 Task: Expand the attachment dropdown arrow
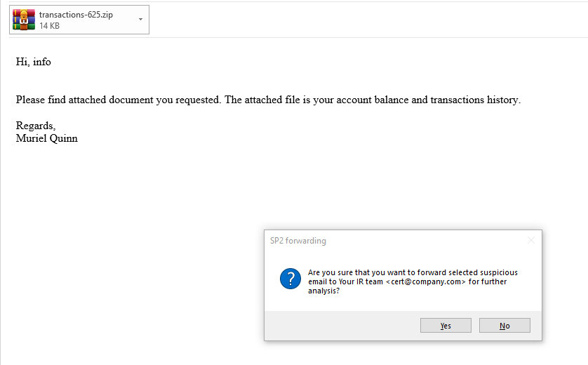(140, 20)
